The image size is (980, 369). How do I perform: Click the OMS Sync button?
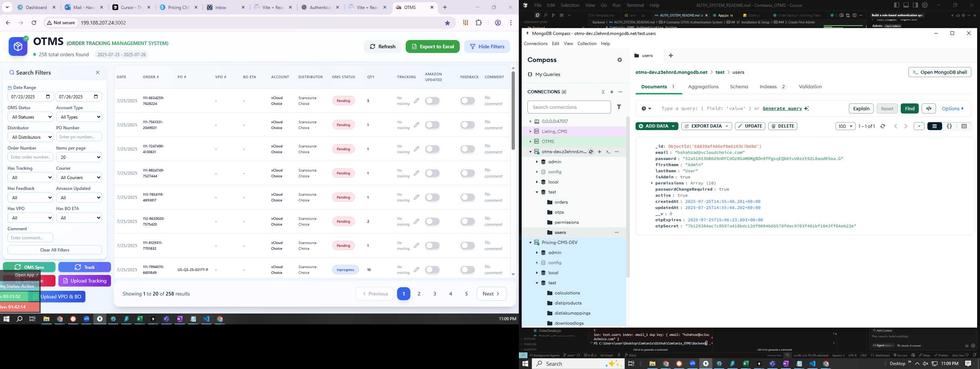(x=29, y=267)
